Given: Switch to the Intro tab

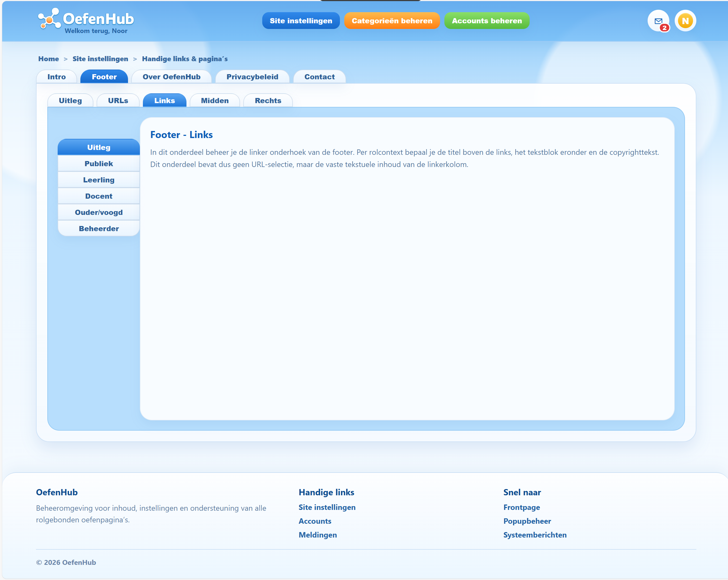Looking at the screenshot, I should coord(56,77).
